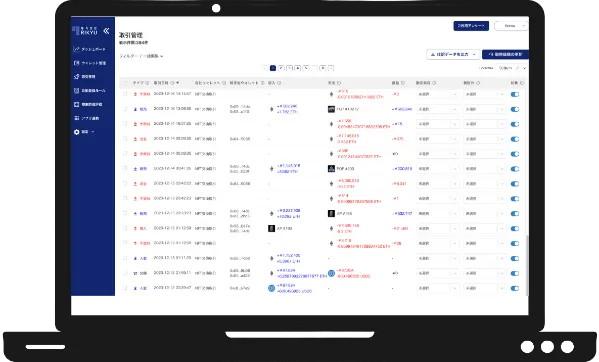The width and height of the screenshot is (599, 362).
Task: Open the 仕訳データを出力 dropdown button
Action: click(x=453, y=55)
